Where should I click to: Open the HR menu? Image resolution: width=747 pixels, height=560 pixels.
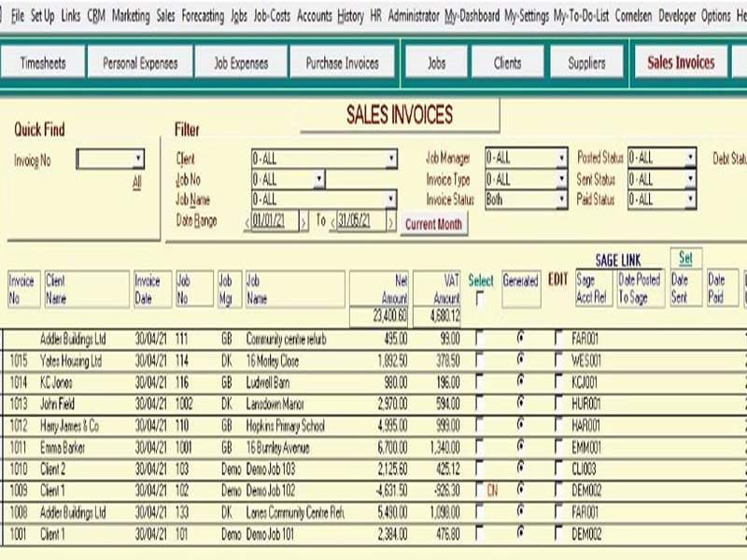pos(376,16)
